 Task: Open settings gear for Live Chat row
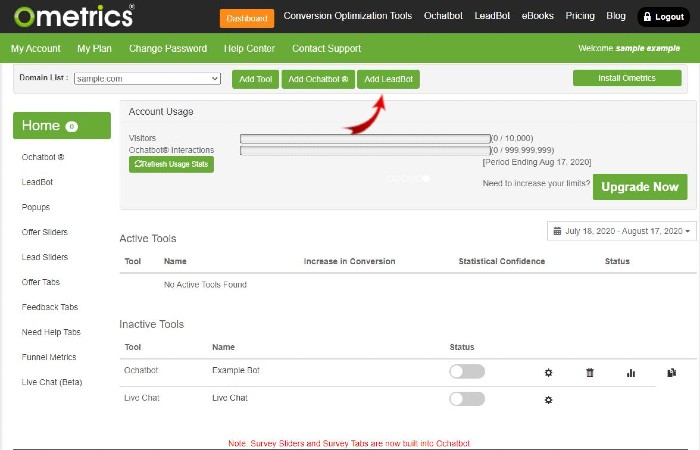548,400
